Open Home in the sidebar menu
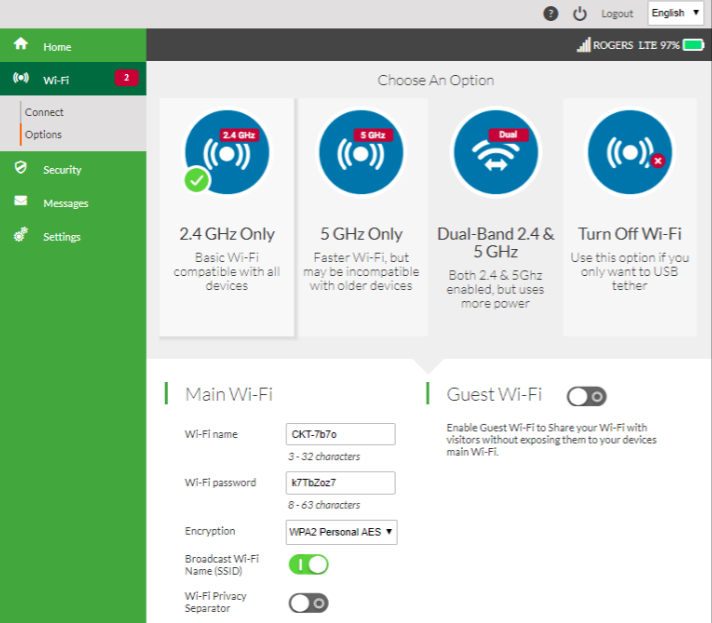Image resolution: width=712 pixels, height=623 pixels. click(73, 45)
